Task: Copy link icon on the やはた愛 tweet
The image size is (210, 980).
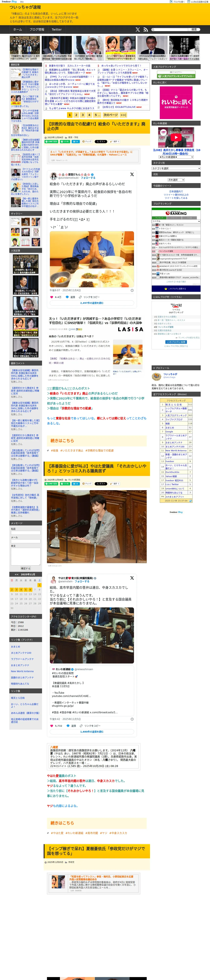Action: click(x=81, y=726)
